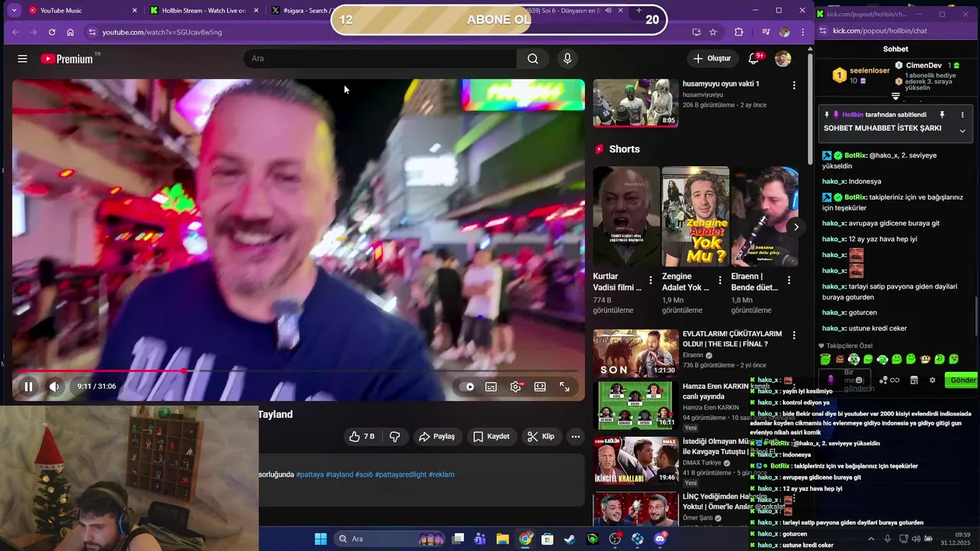Click the #reklam hashtag link
Image resolution: width=980 pixels, height=551 pixels.
pos(441,474)
